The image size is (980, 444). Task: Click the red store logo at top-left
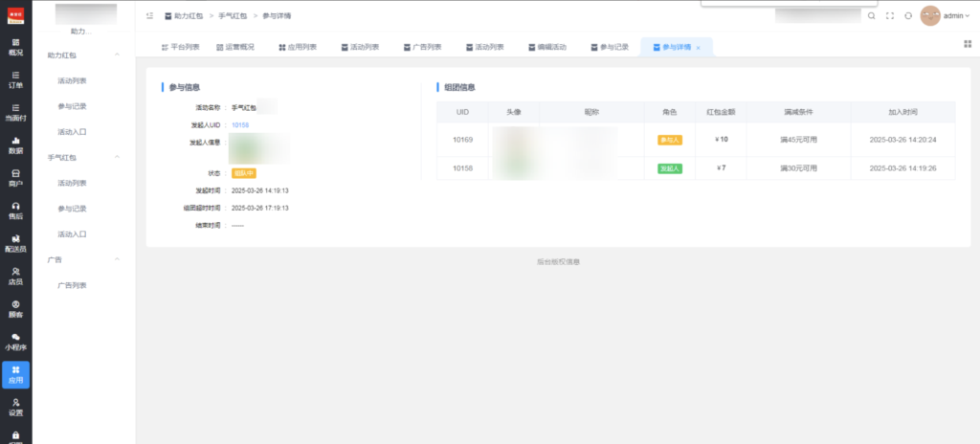15,15
